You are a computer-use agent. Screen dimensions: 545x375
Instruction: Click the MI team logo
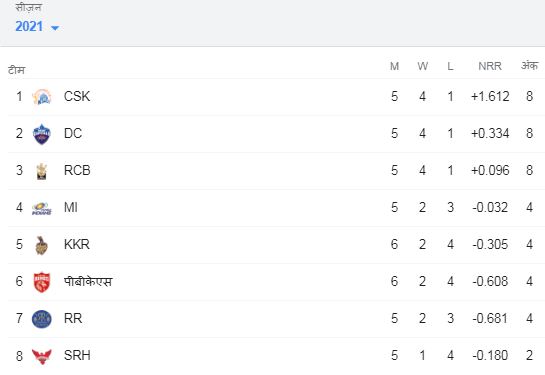pyautogui.click(x=42, y=208)
